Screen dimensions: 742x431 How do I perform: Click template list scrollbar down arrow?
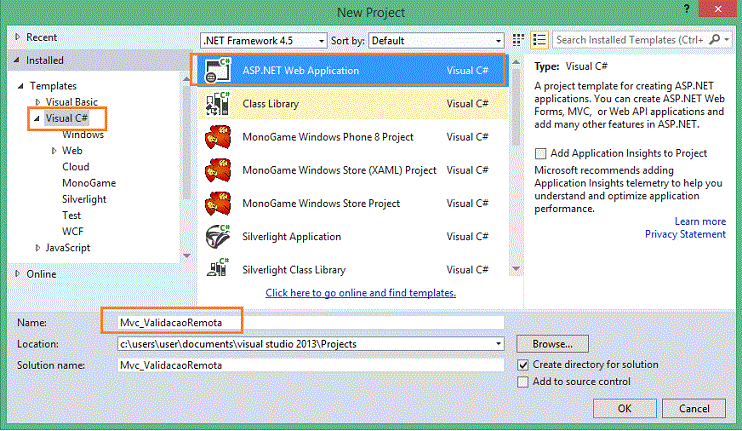(x=516, y=269)
